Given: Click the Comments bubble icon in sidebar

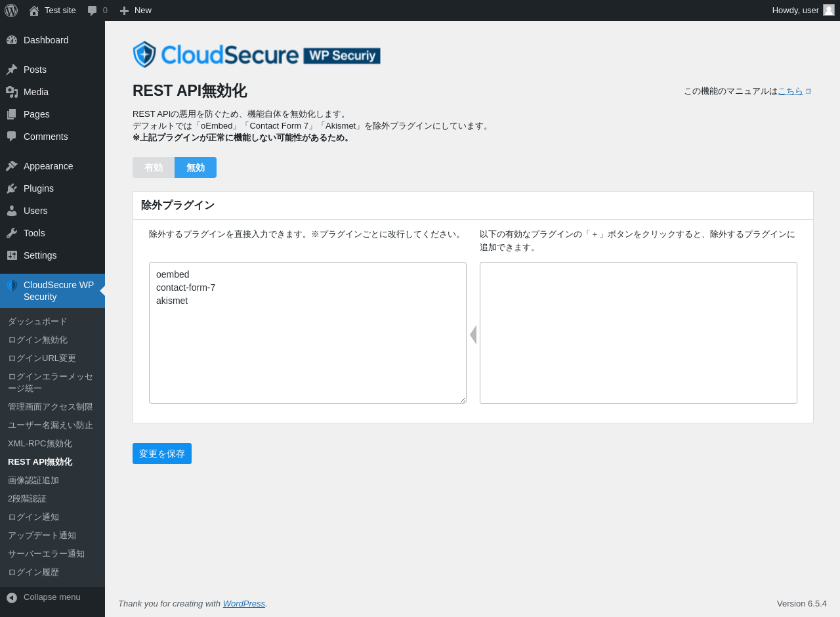Looking at the screenshot, I should point(12,137).
